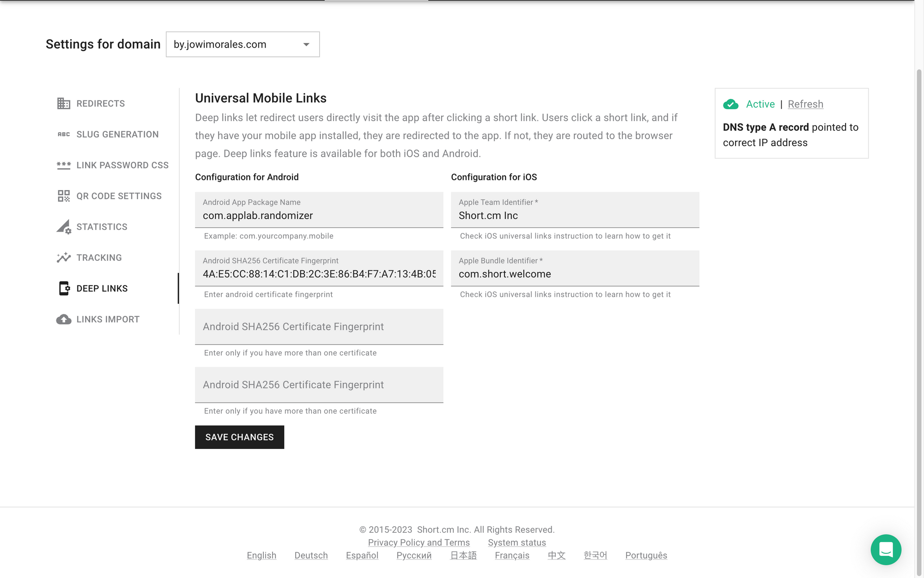
Task: Click the Android App Package Name field
Action: point(319,215)
